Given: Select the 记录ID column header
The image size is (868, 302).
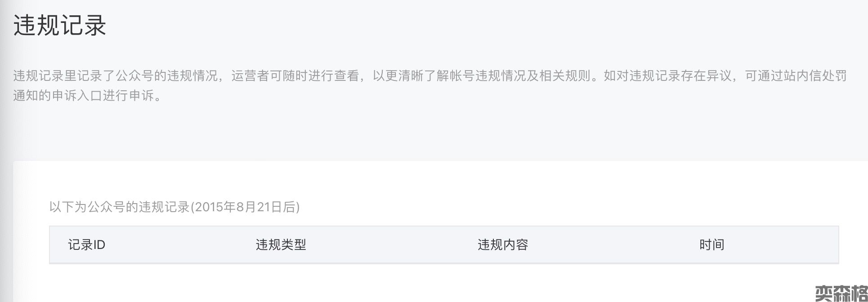Looking at the screenshot, I should (x=86, y=245).
